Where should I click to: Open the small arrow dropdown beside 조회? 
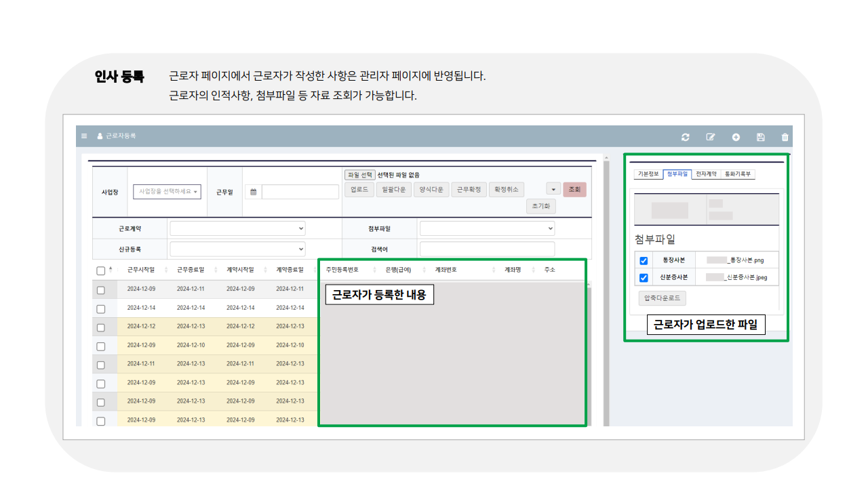click(553, 189)
